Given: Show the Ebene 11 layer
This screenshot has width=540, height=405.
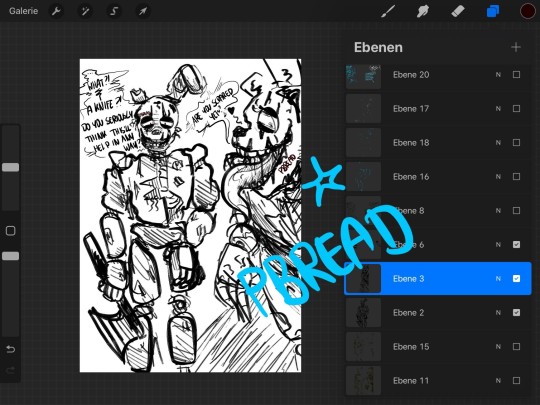Looking at the screenshot, I should pyautogui.click(x=516, y=381).
